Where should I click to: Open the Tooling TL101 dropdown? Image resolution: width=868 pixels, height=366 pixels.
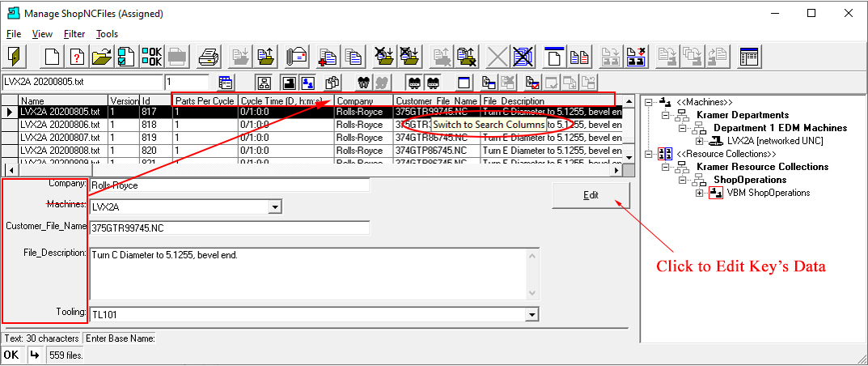click(x=532, y=315)
